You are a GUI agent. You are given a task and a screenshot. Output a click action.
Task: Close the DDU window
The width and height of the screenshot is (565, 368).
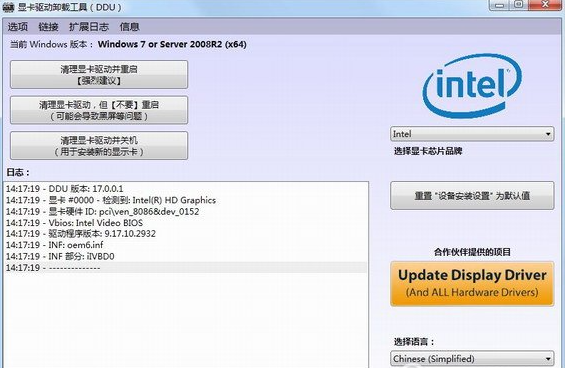(x=546, y=5)
